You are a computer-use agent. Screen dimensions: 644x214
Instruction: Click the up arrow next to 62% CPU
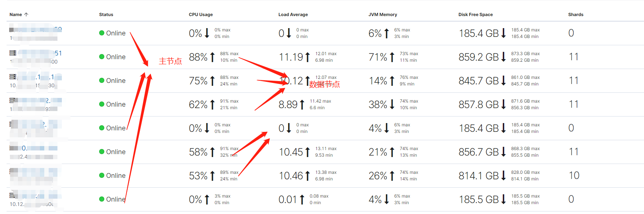pyautogui.click(x=212, y=104)
